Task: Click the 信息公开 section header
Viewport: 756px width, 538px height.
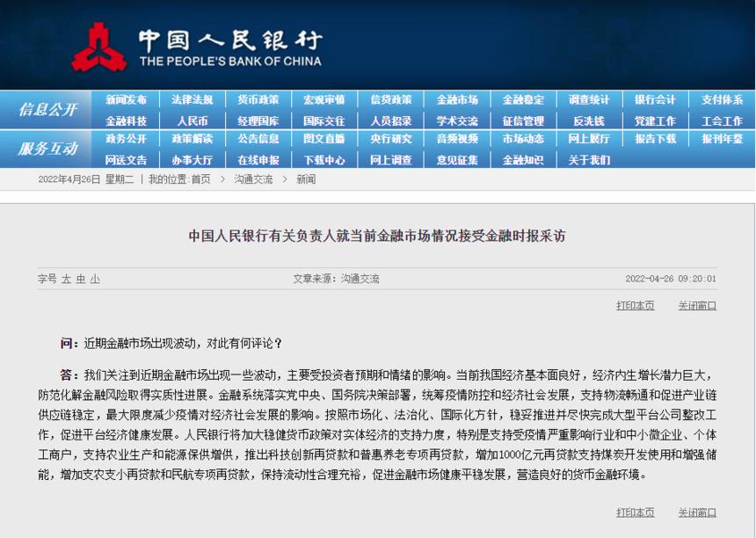Action: pos(47,109)
